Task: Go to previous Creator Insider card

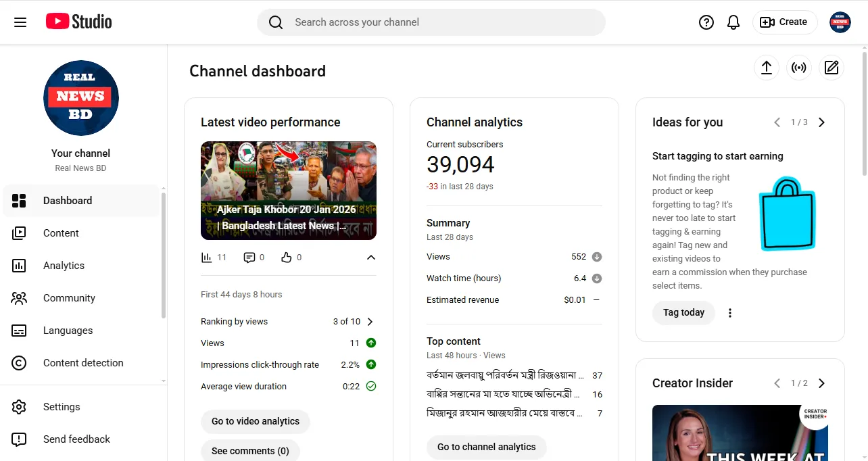Action: tap(777, 383)
